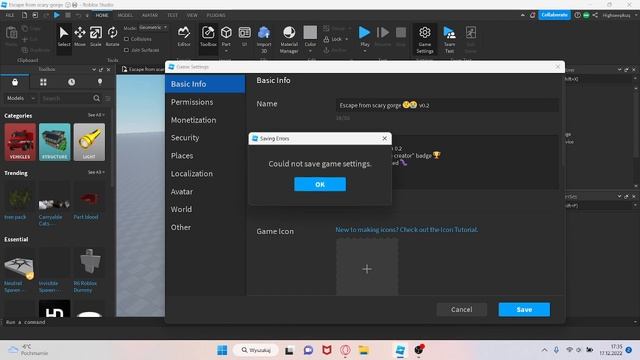Open the Models category dropdown in Toolbox

click(x=20, y=98)
